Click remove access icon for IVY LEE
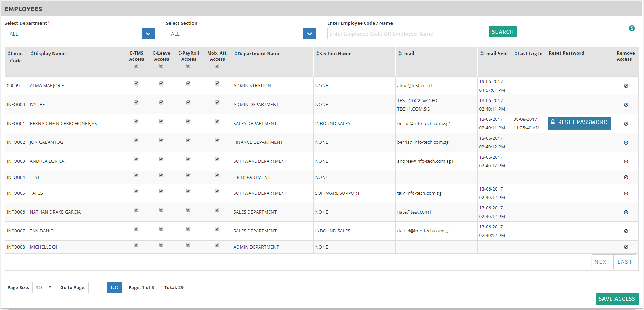644x310 pixels. point(626,105)
